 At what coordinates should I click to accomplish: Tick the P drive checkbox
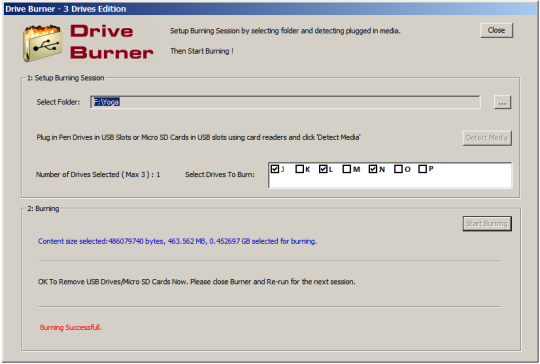point(422,169)
